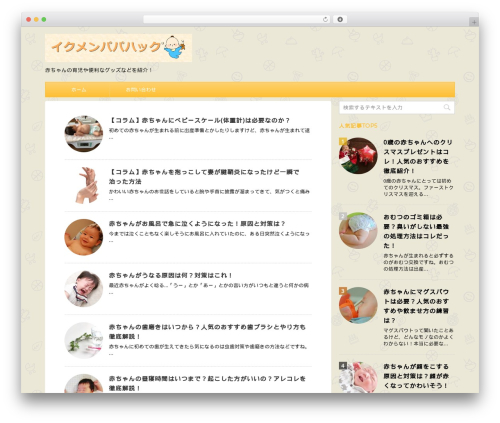Open a new tab with plus button
500x423 pixels.
pyautogui.click(x=474, y=22)
